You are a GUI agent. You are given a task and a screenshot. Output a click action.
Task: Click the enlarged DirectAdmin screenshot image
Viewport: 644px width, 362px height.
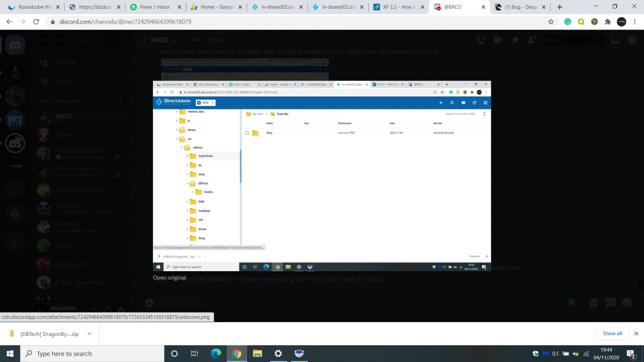point(322,176)
